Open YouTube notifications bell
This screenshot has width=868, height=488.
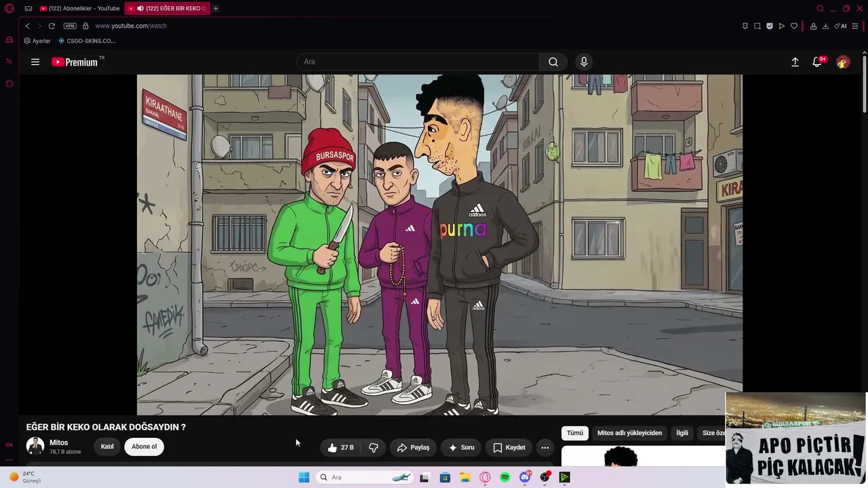818,62
